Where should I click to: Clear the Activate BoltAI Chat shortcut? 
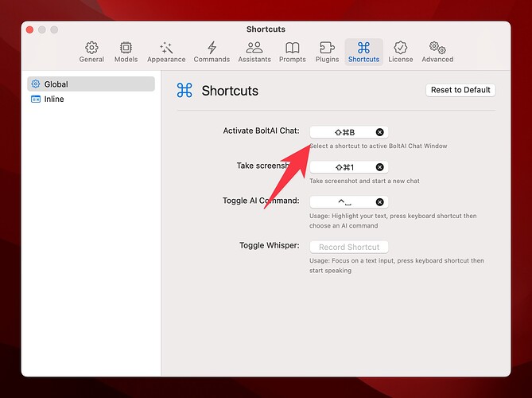[x=379, y=132]
